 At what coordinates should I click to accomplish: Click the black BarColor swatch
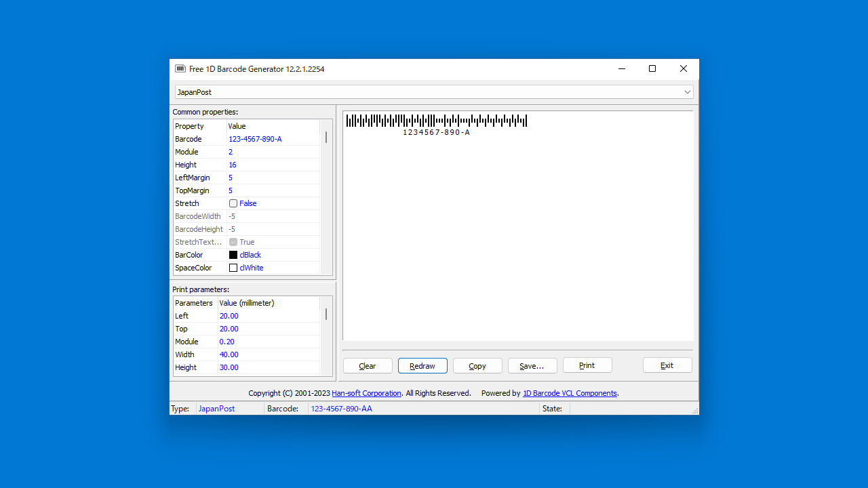click(x=233, y=255)
